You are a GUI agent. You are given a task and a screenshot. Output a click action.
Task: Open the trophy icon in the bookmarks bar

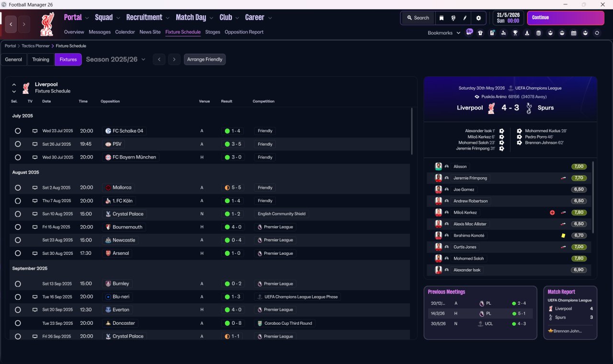(x=515, y=33)
